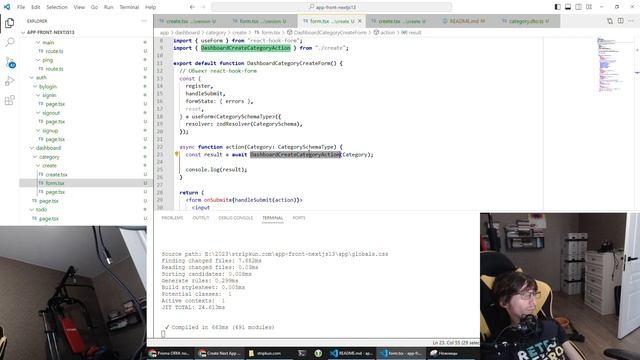
Task: Open the Extensions view
Action: pyautogui.click(x=9, y=100)
